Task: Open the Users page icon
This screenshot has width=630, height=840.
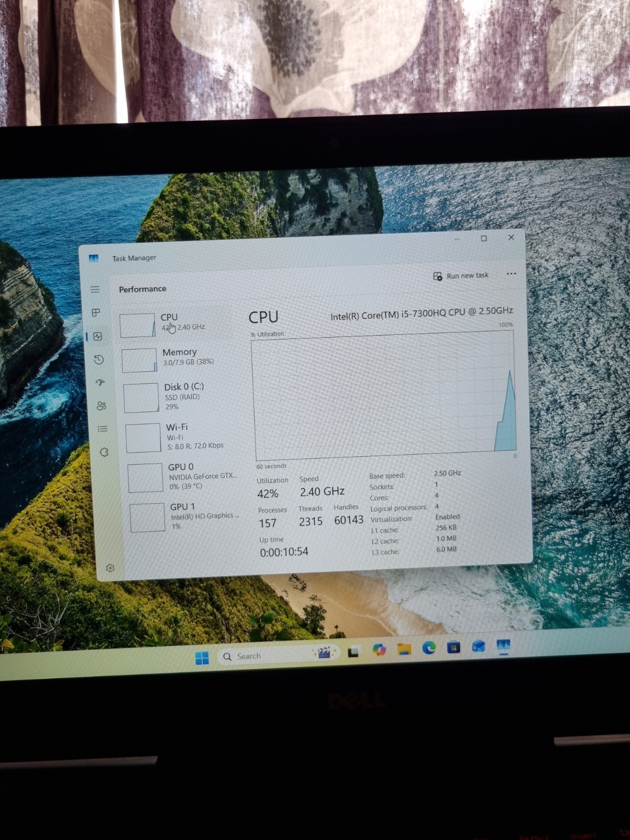Action: [101, 406]
